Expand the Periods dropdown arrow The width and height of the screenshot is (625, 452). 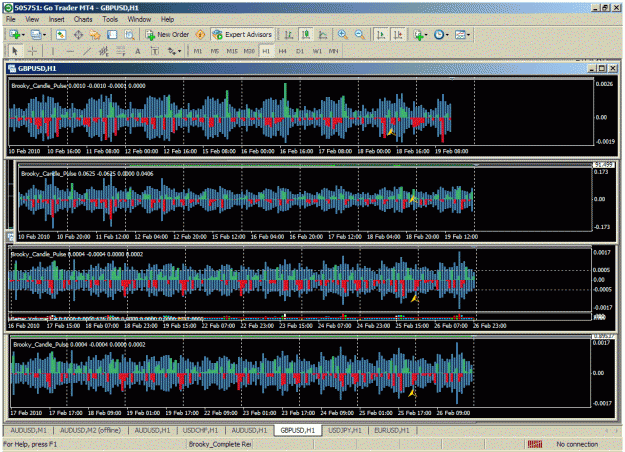[447, 35]
